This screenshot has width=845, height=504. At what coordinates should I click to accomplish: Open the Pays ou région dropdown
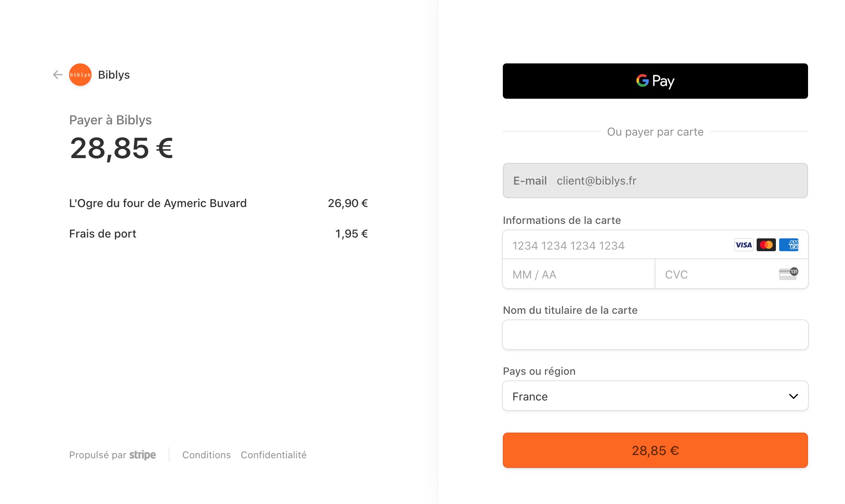(x=655, y=396)
